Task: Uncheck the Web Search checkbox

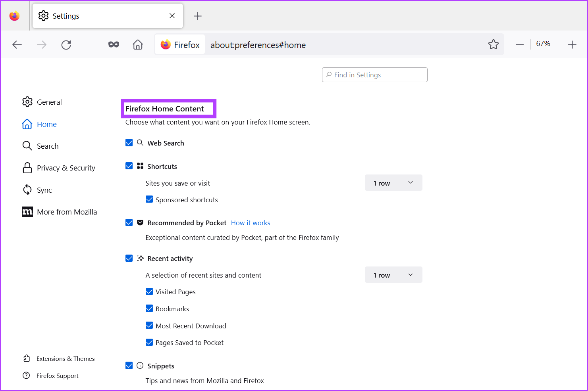Action: (x=129, y=143)
